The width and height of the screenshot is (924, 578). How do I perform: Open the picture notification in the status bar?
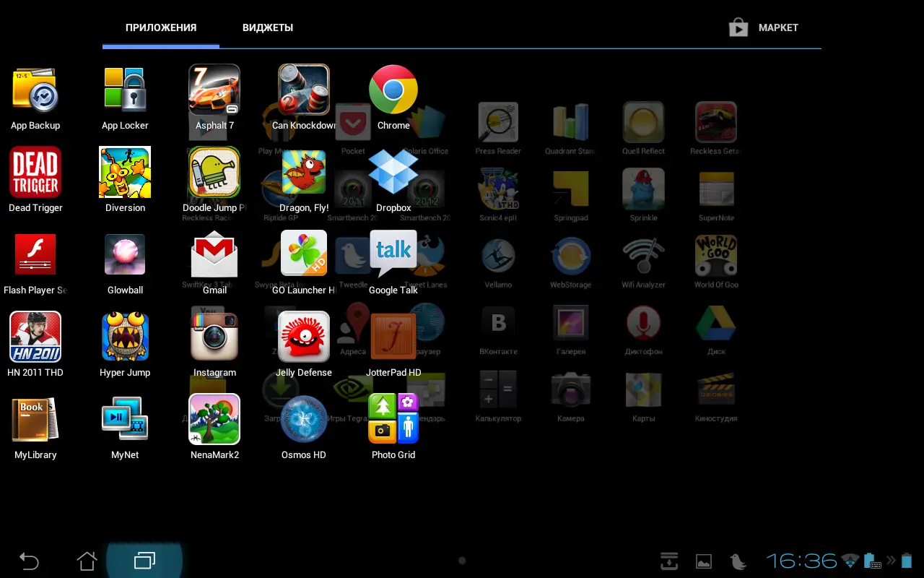point(704,561)
